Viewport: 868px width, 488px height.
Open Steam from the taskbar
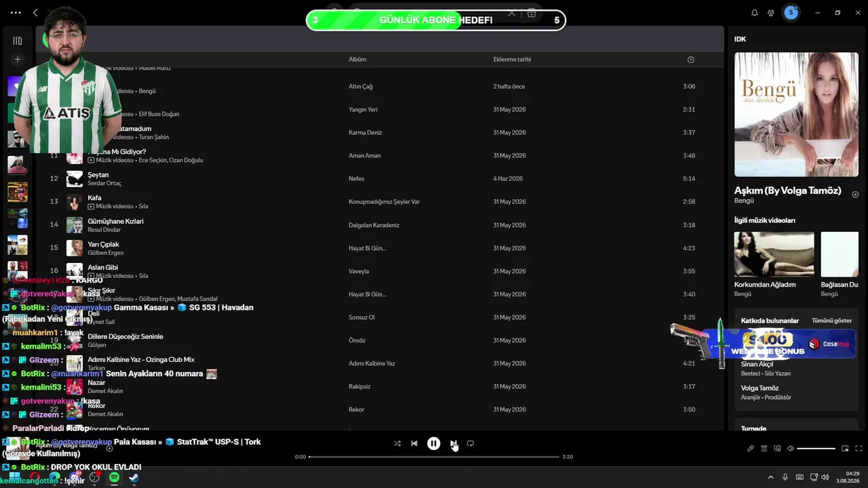click(x=134, y=478)
